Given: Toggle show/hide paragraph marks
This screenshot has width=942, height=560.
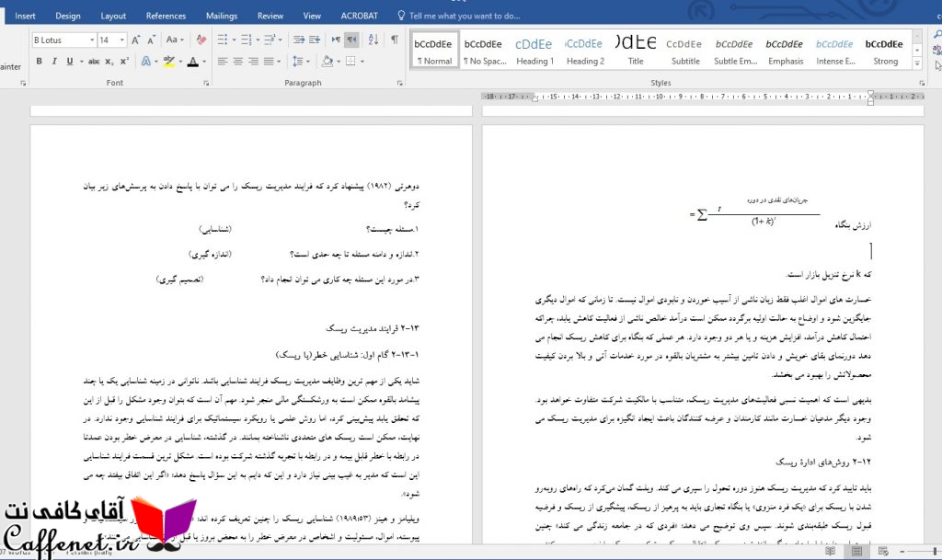Looking at the screenshot, I should click(394, 40).
